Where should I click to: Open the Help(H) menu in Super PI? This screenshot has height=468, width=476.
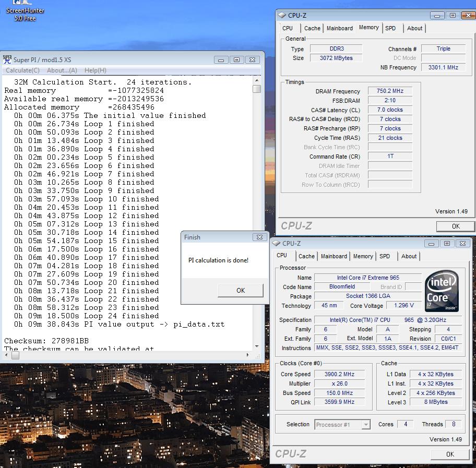pyautogui.click(x=96, y=70)
